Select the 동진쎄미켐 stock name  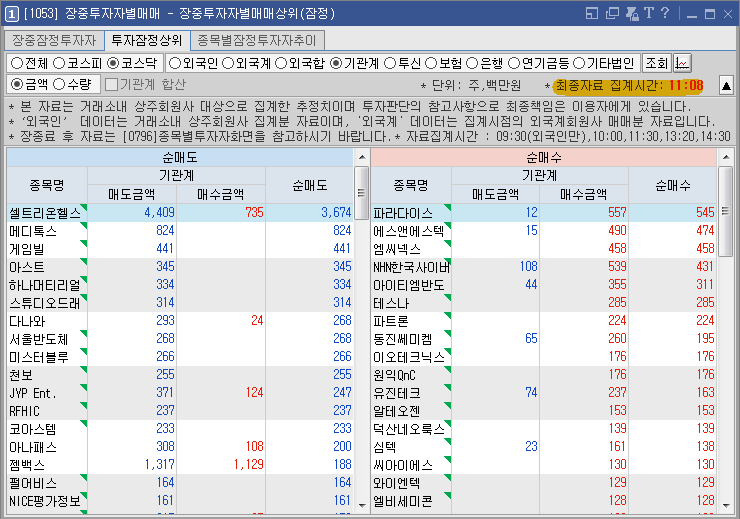(x=402, y=339)
